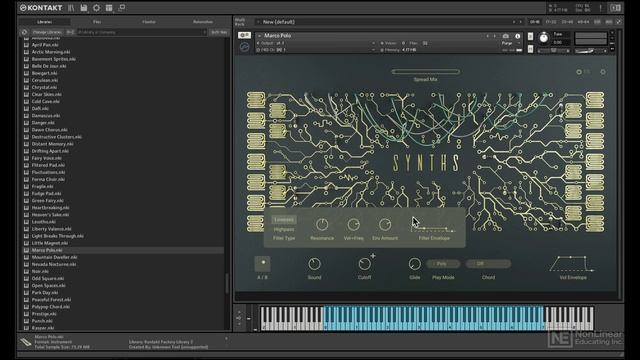Click the gear icon at instrument top right
Screen dimensions: 640x360
tap(603, 72)
